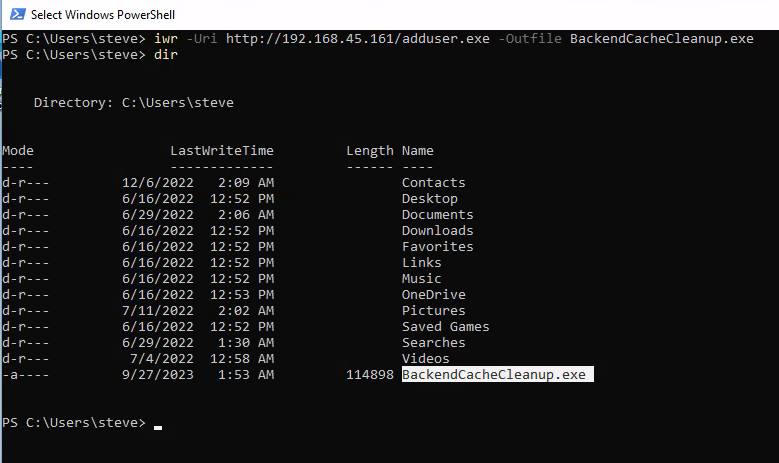Click the 'Name' column header
Viewport: 779px width, 463px height.
[x=418, y=151]
